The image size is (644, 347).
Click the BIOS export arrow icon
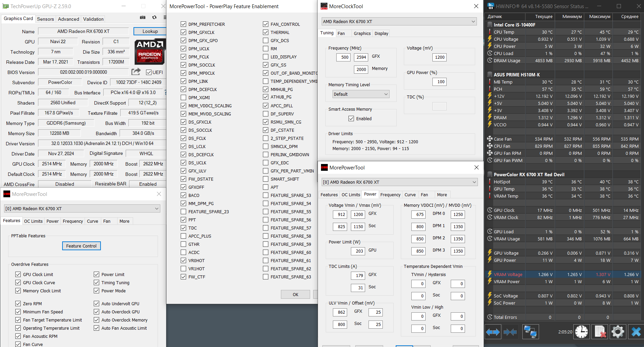(x=136, y=72)
